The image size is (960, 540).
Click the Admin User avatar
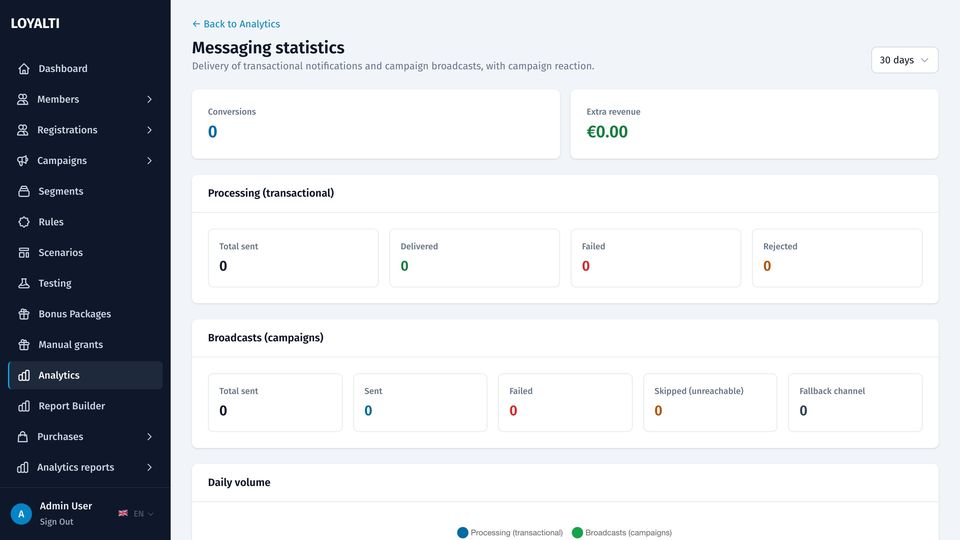[x=21, y=514]
